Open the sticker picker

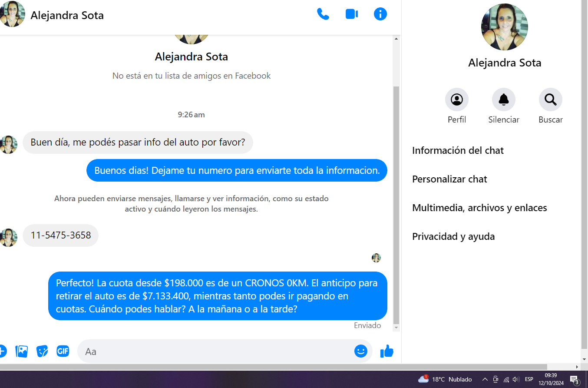42,351
